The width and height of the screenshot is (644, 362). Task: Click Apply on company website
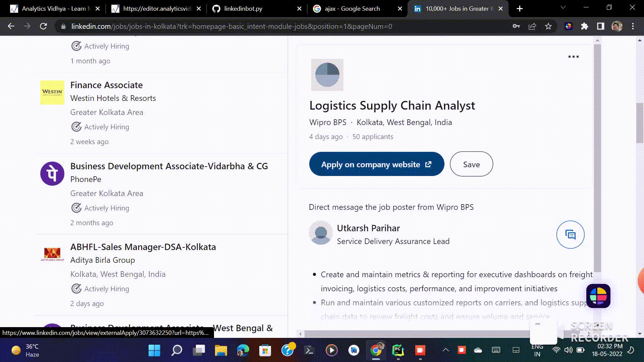[377, 164]
